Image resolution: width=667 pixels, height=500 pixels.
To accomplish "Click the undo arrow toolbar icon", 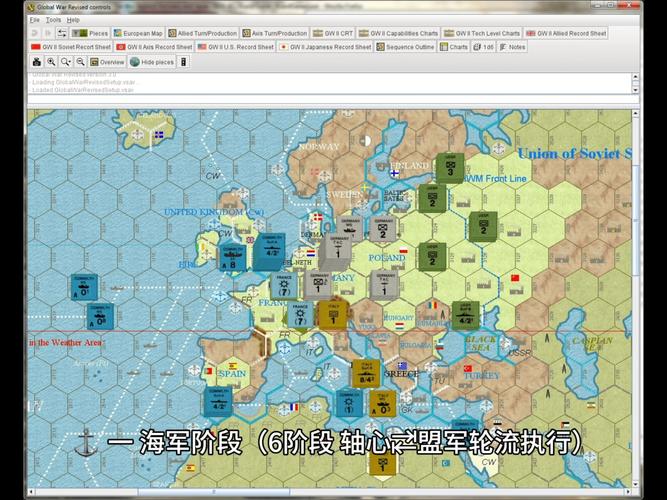I will pos(35,33).
